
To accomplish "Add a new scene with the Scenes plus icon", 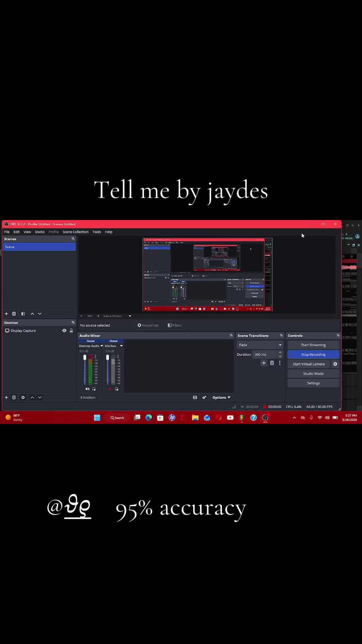I will [6, 314].
